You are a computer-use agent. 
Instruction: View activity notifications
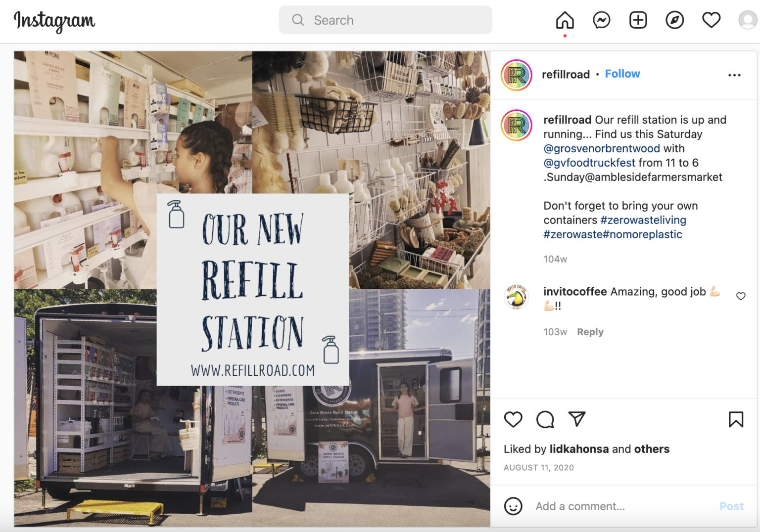click(711, 20)
